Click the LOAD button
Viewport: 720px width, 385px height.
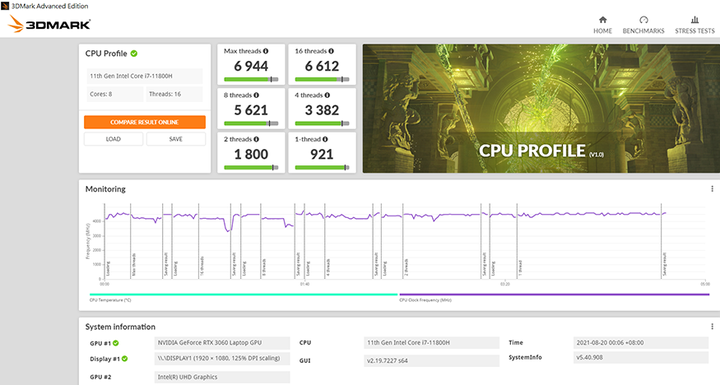point(113,139)
